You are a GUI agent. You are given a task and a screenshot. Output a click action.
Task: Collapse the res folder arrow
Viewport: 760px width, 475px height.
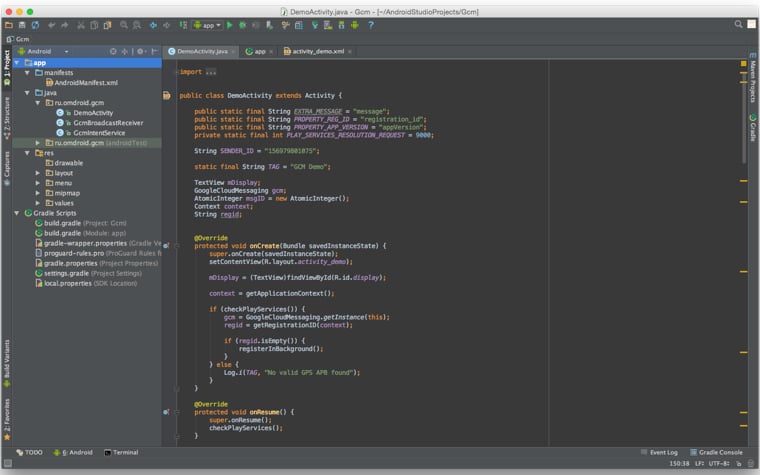28,153
